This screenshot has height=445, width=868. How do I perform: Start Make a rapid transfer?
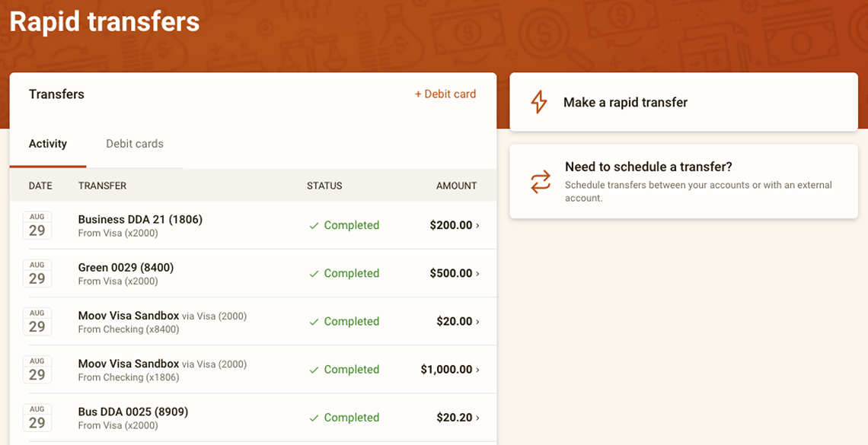click(x=625, y=103)
